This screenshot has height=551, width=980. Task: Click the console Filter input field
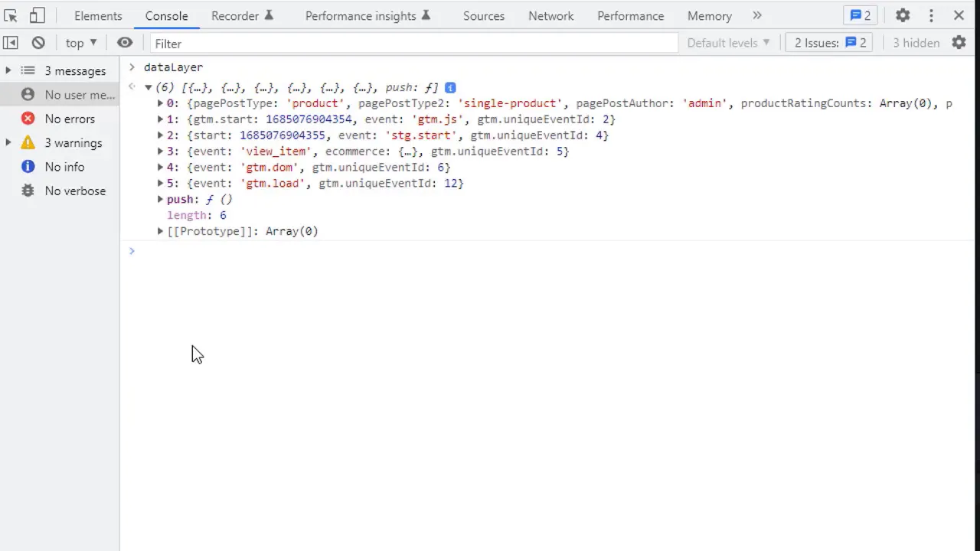pyautogui.click(x=413, y=44)
